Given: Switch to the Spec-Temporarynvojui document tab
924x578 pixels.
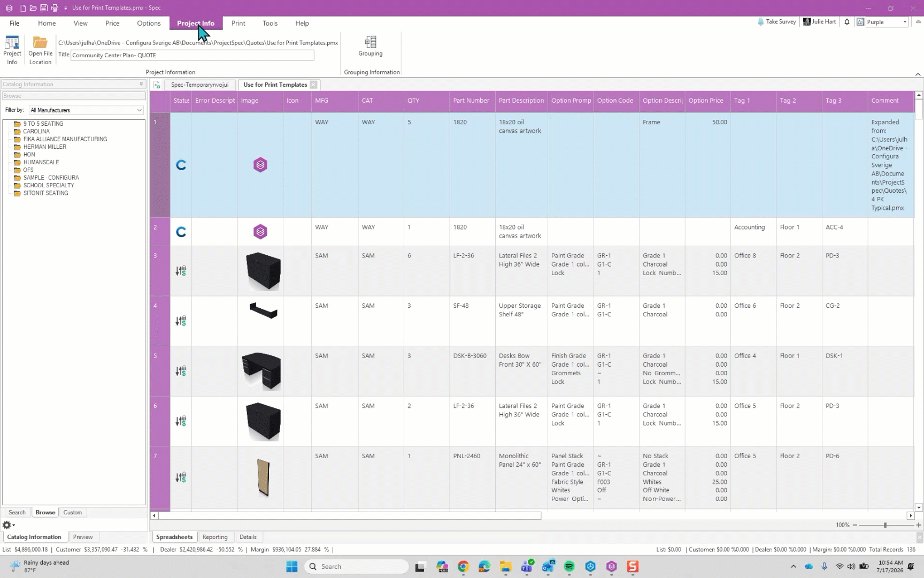Looking at the screenshot, I should pos(199,85).
